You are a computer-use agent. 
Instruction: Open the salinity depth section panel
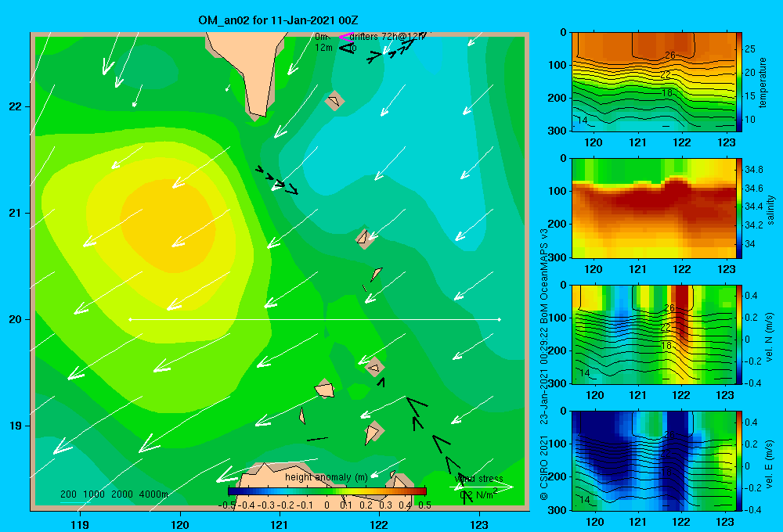[652, 209]
